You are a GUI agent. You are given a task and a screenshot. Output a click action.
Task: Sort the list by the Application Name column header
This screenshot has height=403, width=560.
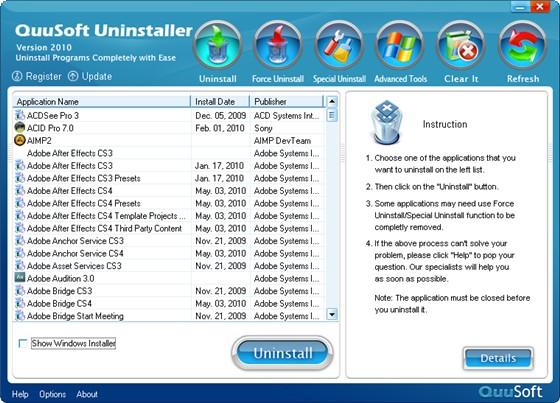point(102,101)
